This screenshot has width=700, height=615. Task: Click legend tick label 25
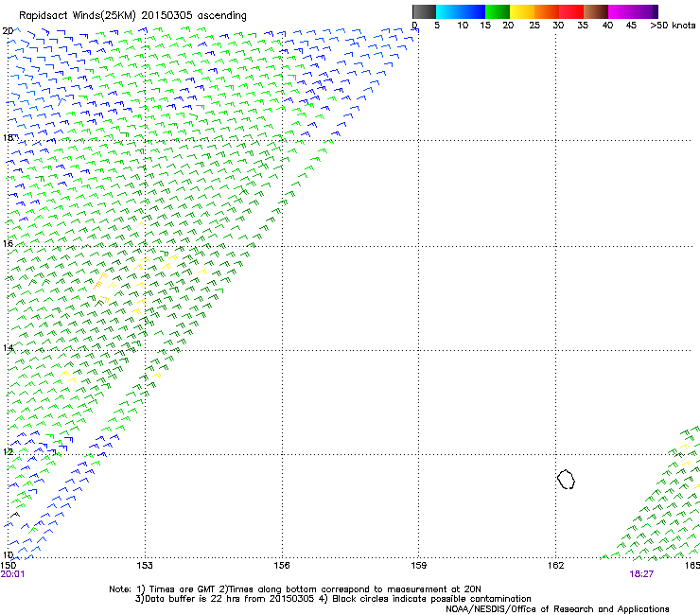coord(534,26)
